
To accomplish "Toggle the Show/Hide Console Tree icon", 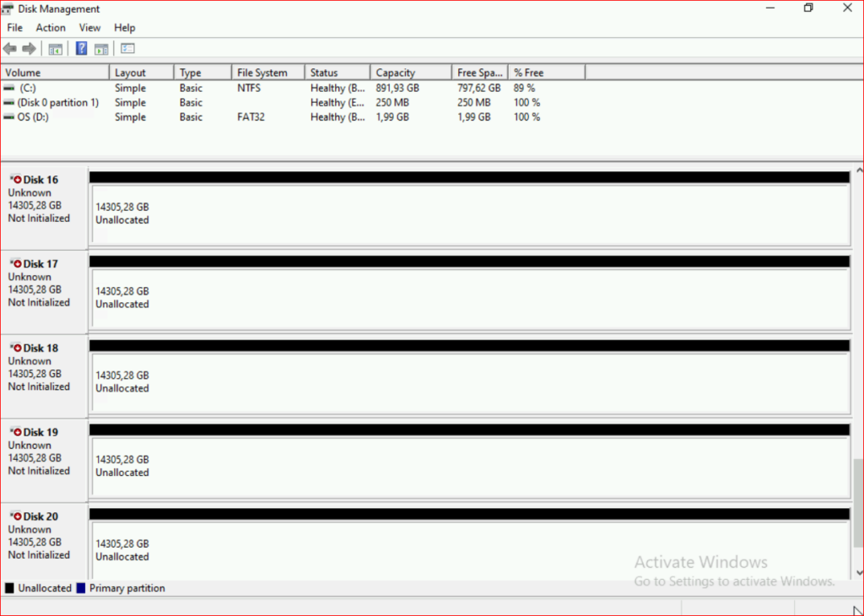I will (56, 49).
